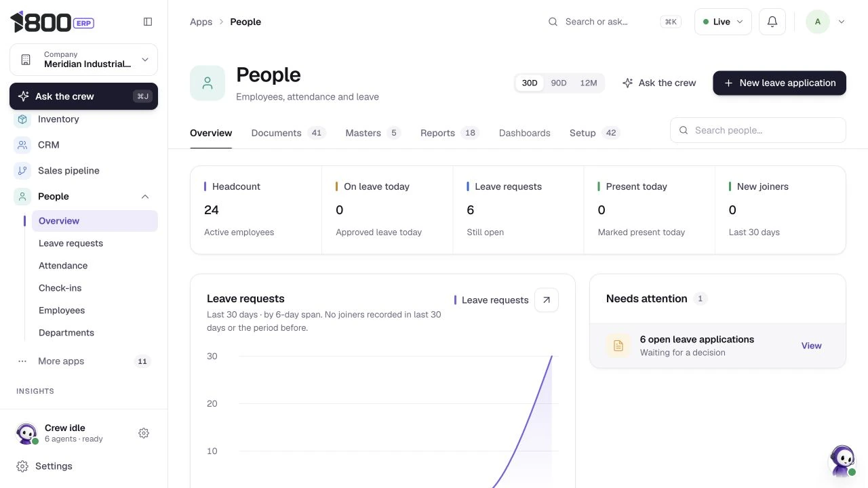868x488 pixels.
Task: Click the People page header icon
Action: [x=208, y=83]
